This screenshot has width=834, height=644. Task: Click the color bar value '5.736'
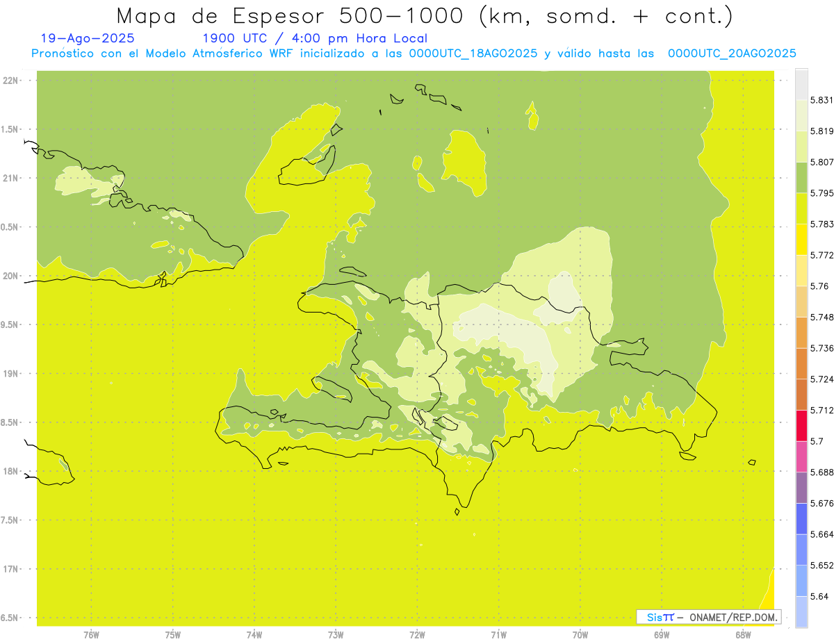click(x=822, y=348)
